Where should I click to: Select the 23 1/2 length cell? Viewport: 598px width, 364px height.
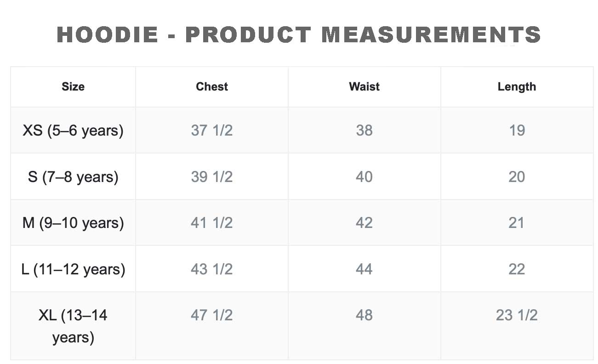pos(517,315)
